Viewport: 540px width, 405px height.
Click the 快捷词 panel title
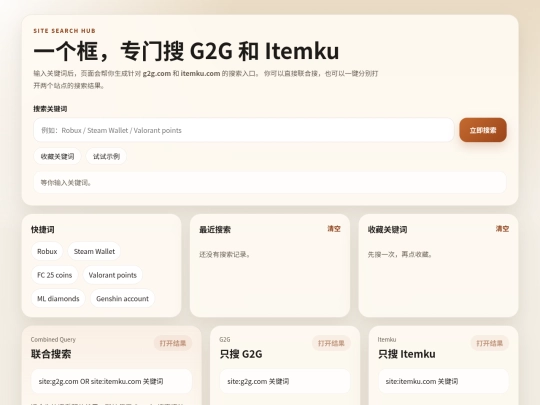tap(43, 230)
